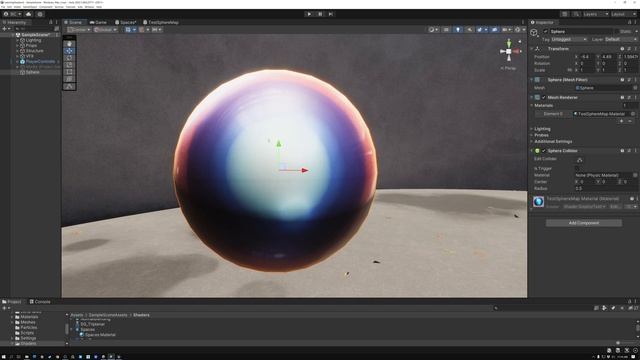This screenshot has height=360, width=640.
Task: Select Spaces Material asset
Action: tap(100, 335)
